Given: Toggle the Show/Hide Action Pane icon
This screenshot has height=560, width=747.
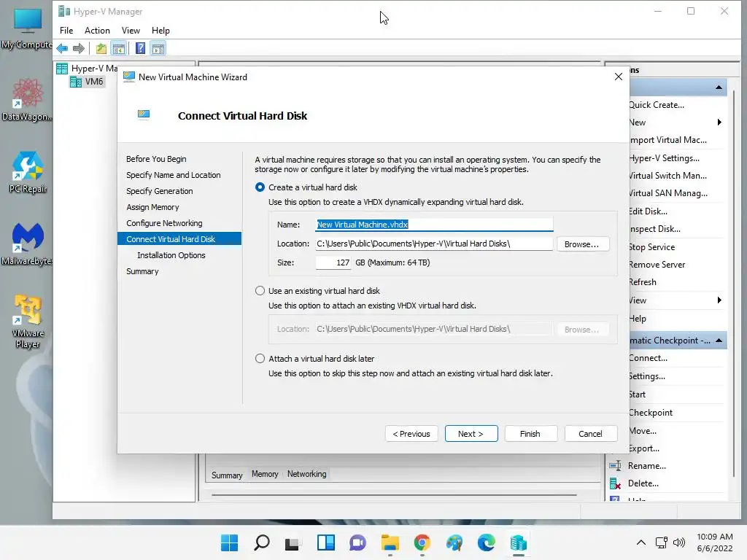Looking at the screenshot, I should (158, 49).
